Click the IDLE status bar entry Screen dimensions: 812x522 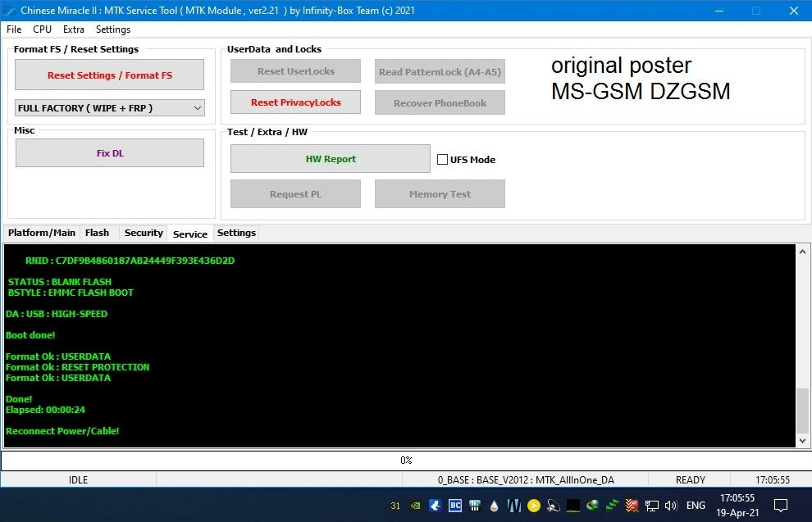click(78, 480)
